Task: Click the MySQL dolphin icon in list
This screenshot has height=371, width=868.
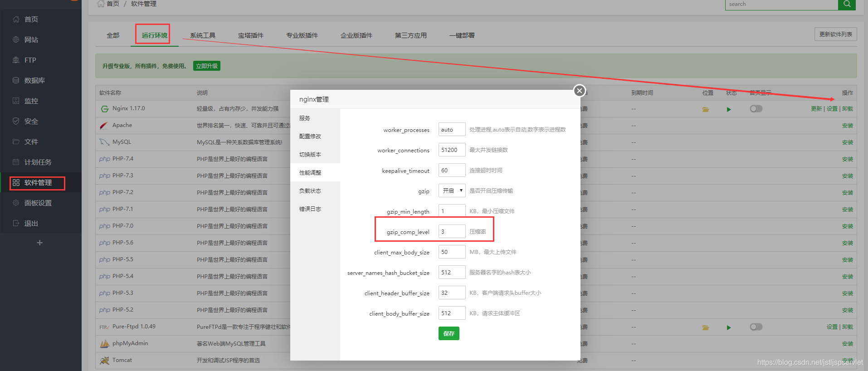Action: pos(104,142)
